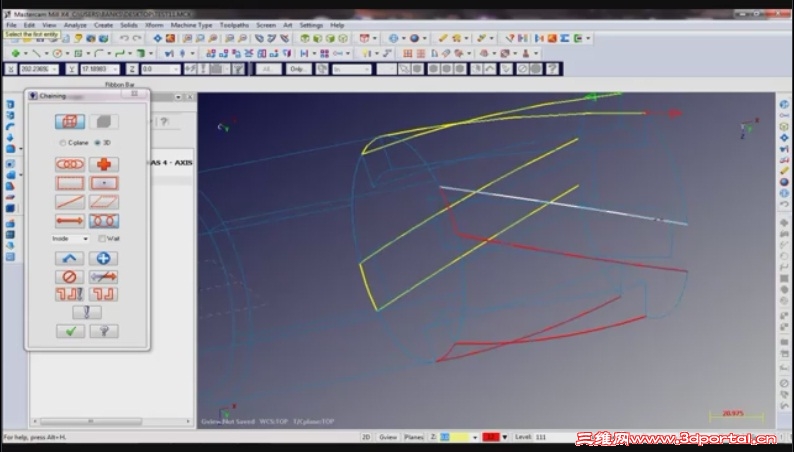Open chaining options button at dialog bottom
The image size is (796, 452).
point(87,312)
